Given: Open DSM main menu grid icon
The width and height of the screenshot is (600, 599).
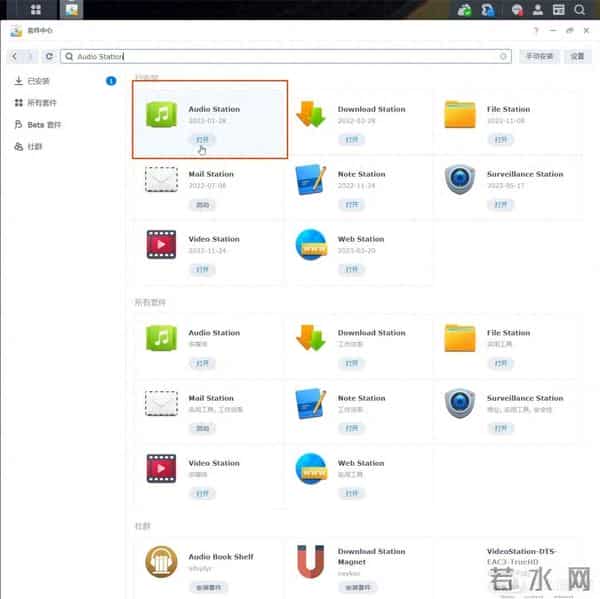Looking at the screenshot, I should [36, 10].
